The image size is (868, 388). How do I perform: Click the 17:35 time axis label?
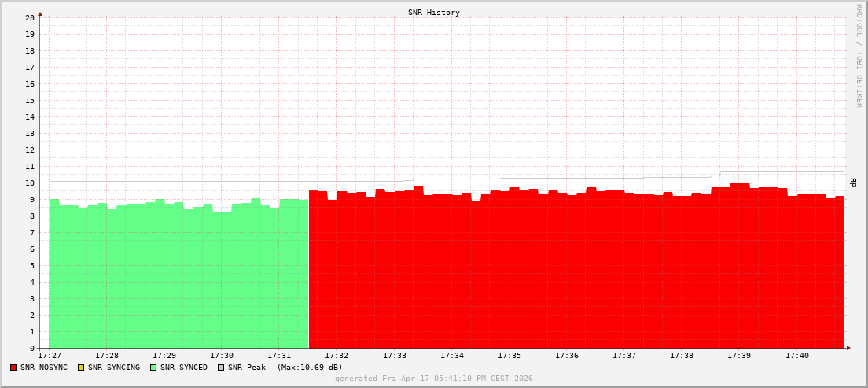click(x=509, y=356)
